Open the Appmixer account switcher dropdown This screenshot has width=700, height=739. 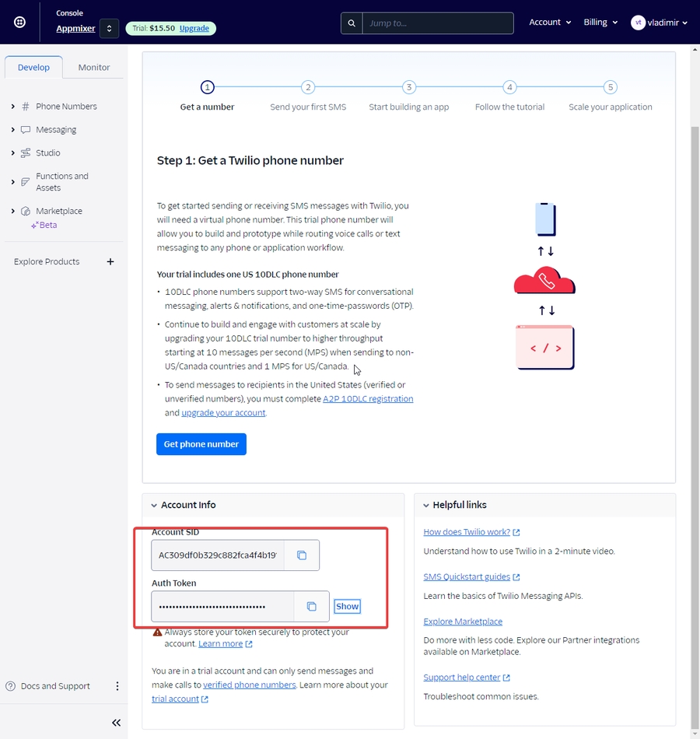coord(109,29)
